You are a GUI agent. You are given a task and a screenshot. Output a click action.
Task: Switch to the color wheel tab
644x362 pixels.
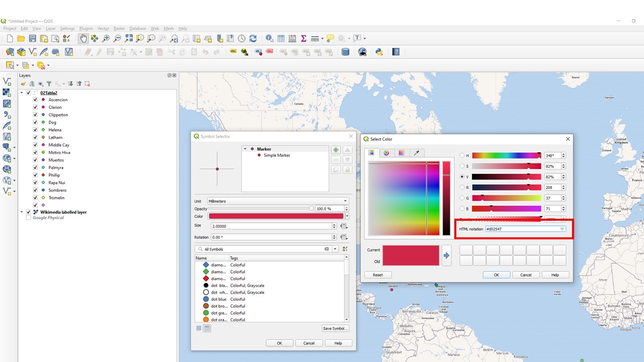386,153
